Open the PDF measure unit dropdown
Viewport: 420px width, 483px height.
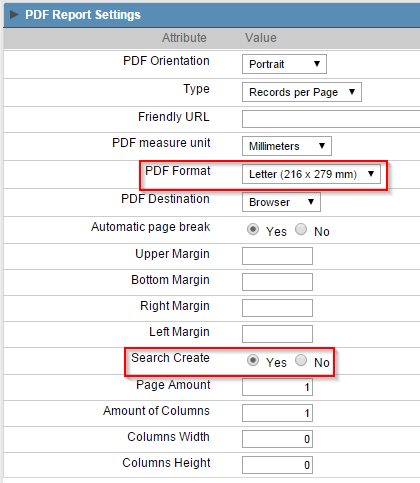coord(287,146)
